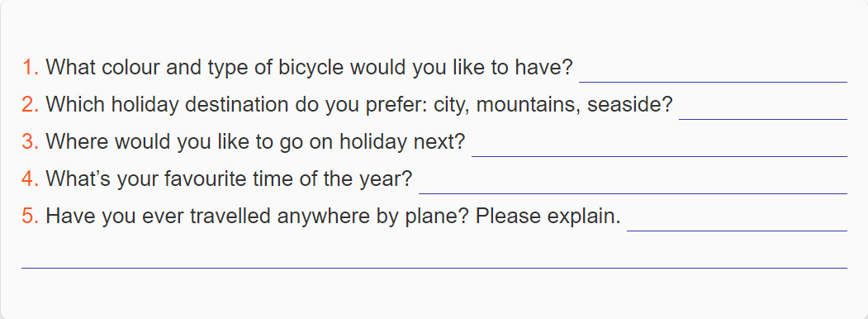The image size is (868, 319).
Task: Click the 'Which holiday destination' question text
Action: (x=358, y=105)
